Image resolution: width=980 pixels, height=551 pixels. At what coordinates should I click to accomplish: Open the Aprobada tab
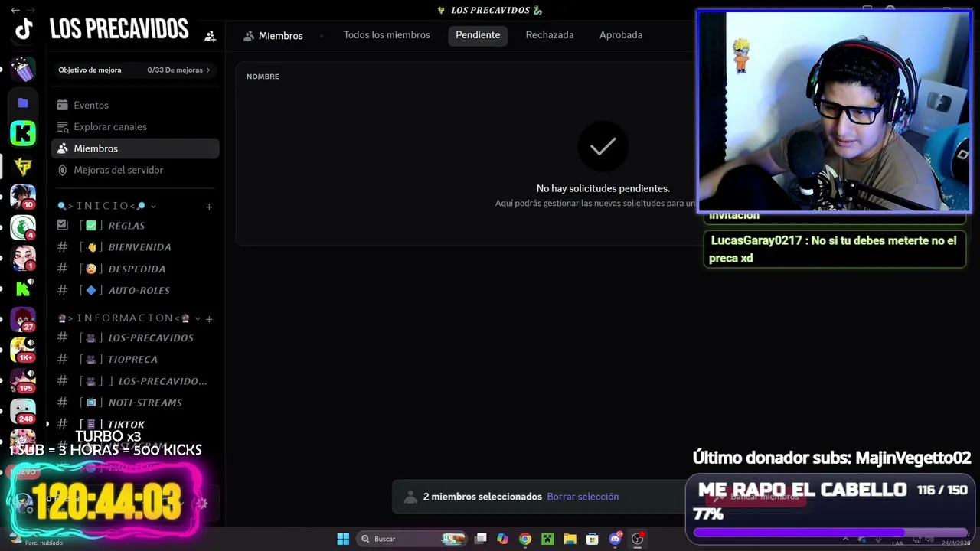621,35
